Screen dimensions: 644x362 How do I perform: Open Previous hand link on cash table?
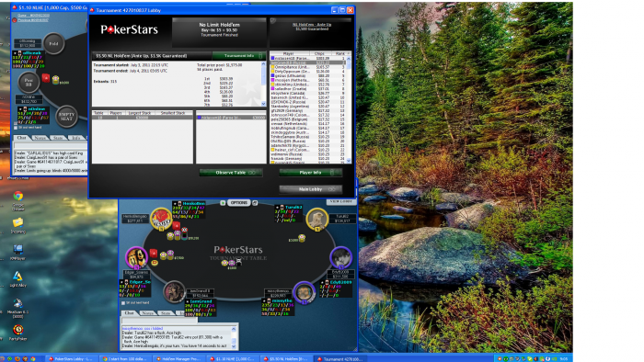[x=32, y=20]
